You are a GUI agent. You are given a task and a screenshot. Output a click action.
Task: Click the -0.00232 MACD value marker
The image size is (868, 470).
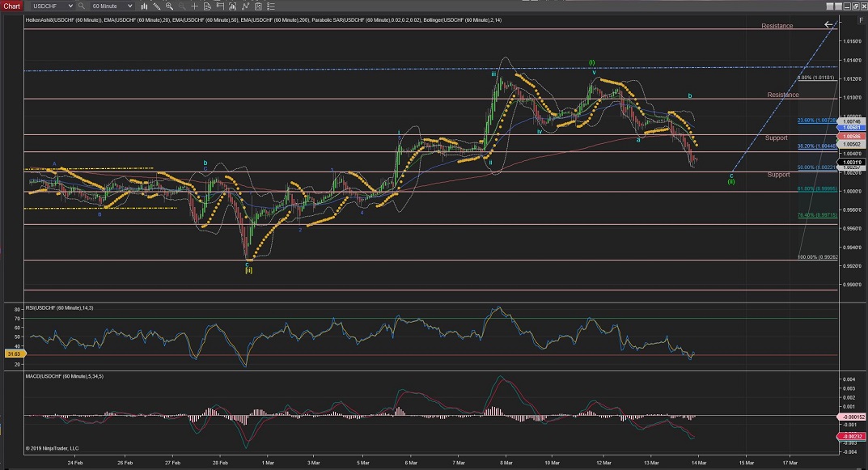click(x=853, y=436)
